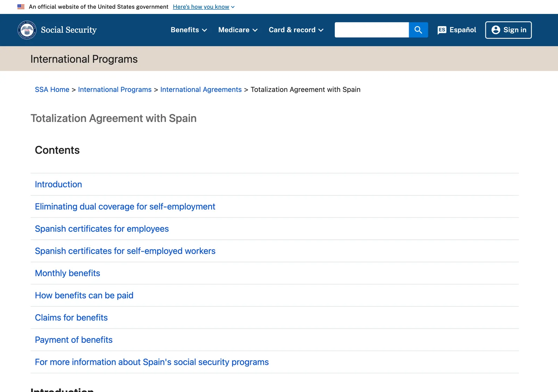Screen dimensions: 558x392
Task: Open the Social Security home title link
Action: click(x=69, y=30)
